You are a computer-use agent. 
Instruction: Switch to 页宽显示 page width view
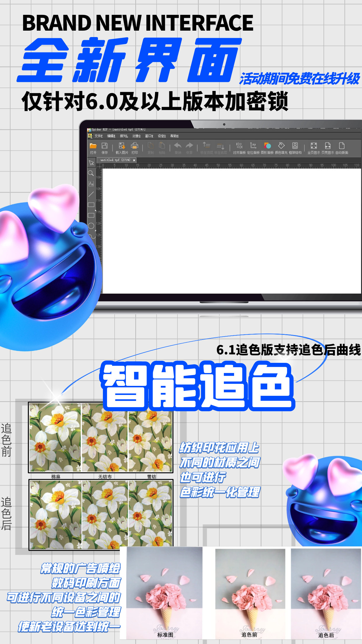click(328, 146)
